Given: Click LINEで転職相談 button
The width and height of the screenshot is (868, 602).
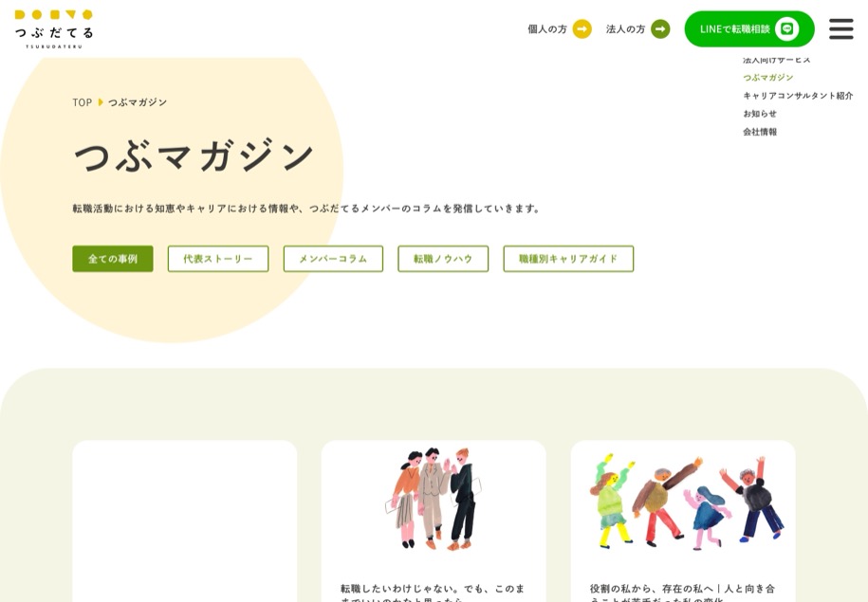Looking at the screenshot, I should coord(749,28).
